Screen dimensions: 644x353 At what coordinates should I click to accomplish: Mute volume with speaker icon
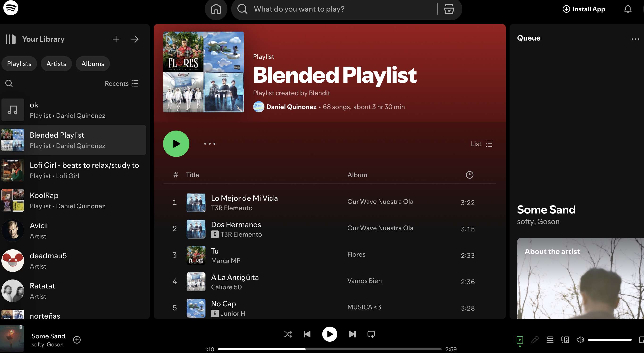(x=580, y=340)
